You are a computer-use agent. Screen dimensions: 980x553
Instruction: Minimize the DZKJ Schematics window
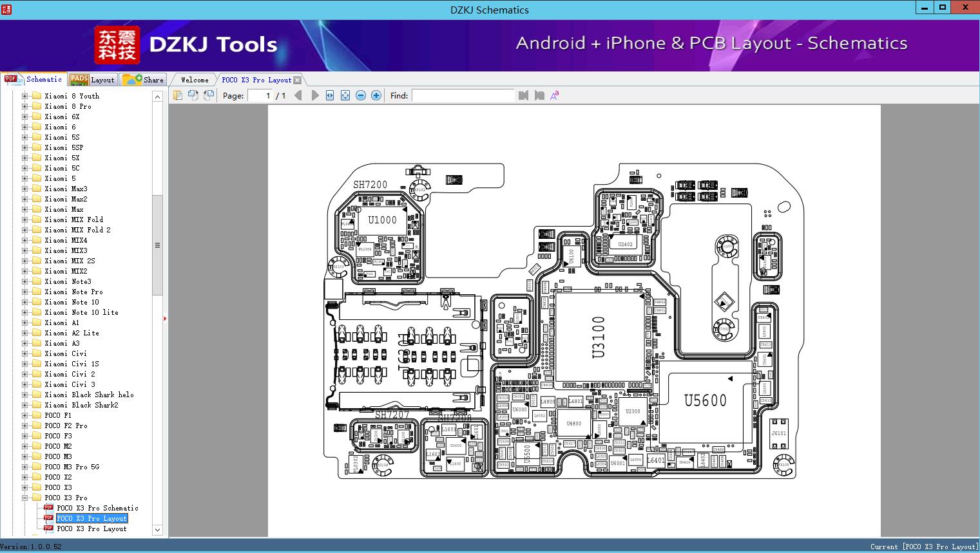click(x=924, y=8)
